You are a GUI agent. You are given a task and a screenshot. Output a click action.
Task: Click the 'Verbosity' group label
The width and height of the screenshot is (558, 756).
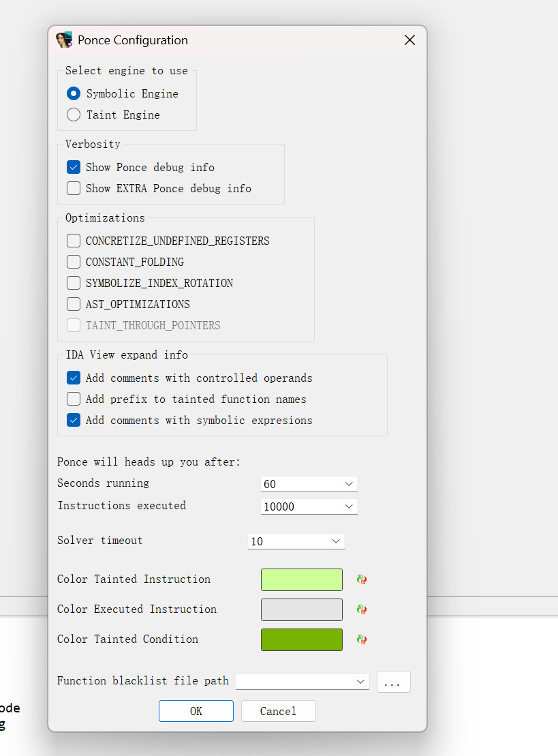click(93, 144)
